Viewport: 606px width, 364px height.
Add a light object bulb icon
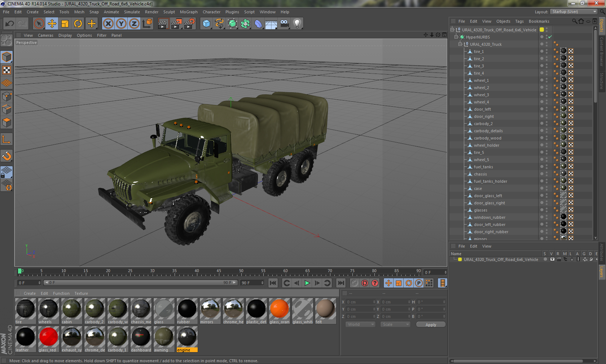pos(297,24)
